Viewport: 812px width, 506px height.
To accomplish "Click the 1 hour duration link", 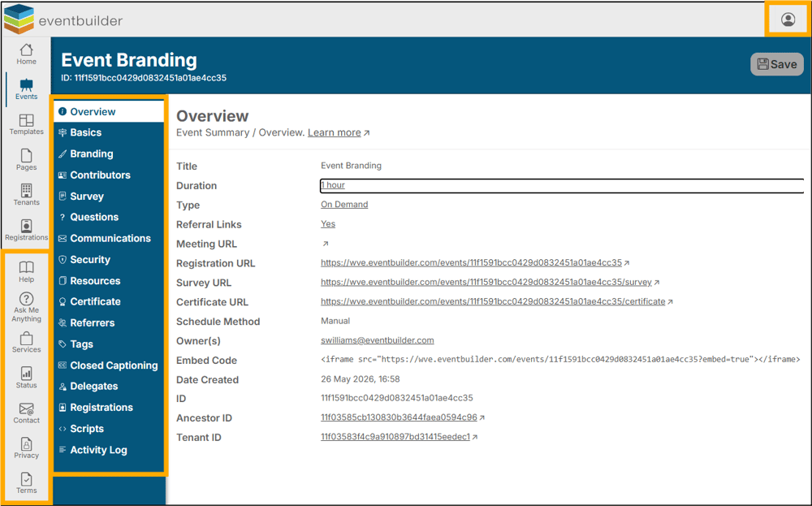I will [x=332, y=185].
